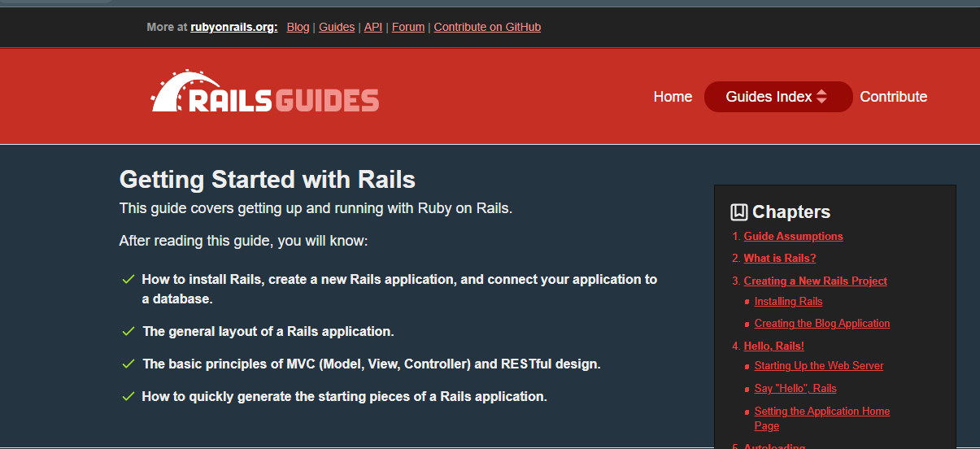Open Starting Up the Web Server section
Image resolution: width=980 pixels, height=449 pixels.
pyautogui.click(x=818, y=366)
